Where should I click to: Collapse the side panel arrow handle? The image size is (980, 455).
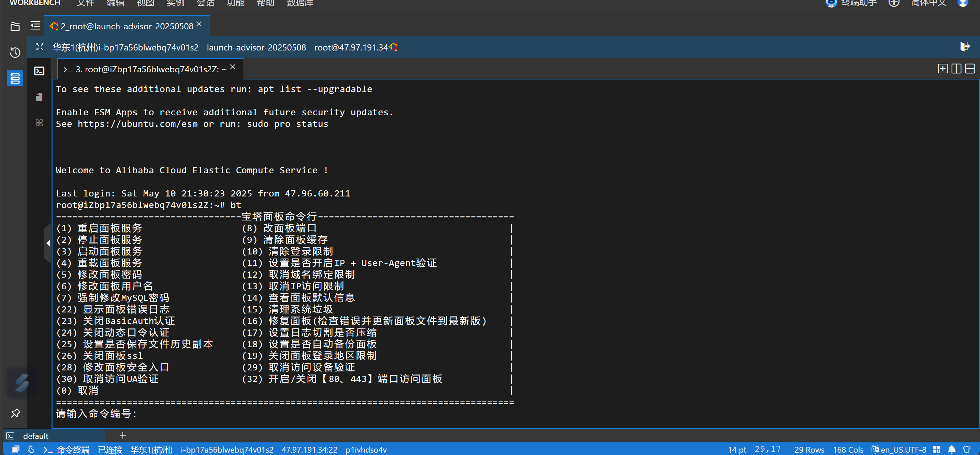[48, 243]
